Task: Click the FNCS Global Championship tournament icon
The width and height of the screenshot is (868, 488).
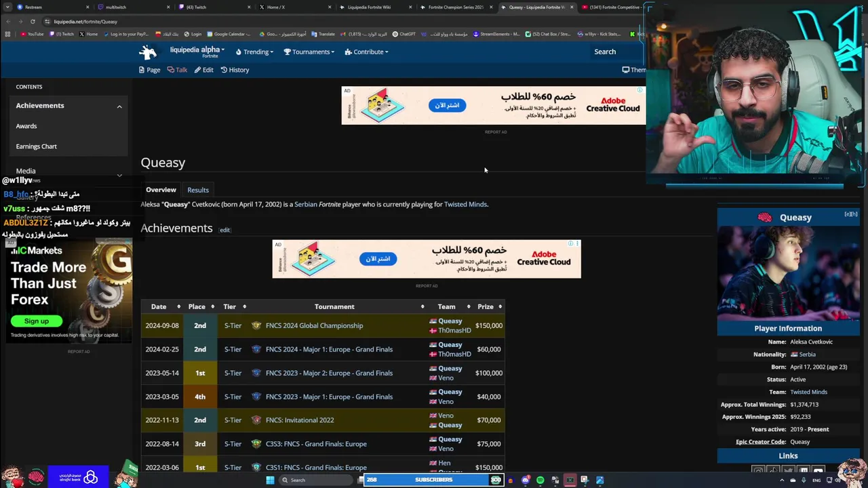Action: (256, 325)
